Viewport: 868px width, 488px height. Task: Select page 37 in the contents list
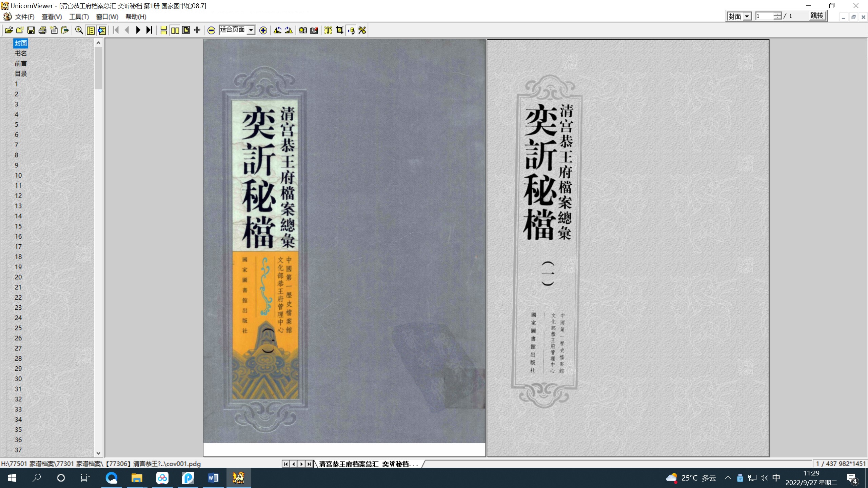18,450
